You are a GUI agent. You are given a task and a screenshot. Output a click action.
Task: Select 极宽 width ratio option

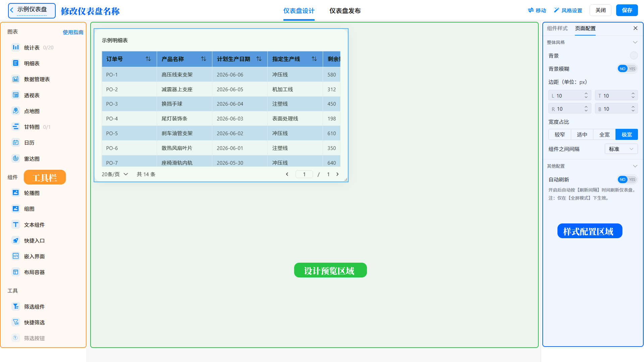coord(627,135)
